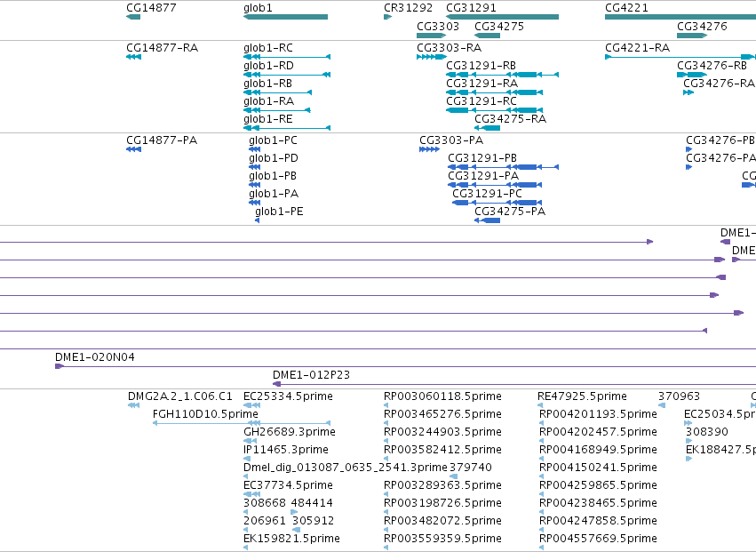The image size is (756, 552).
Task: Select feature 305912
Action: [313, 521]
